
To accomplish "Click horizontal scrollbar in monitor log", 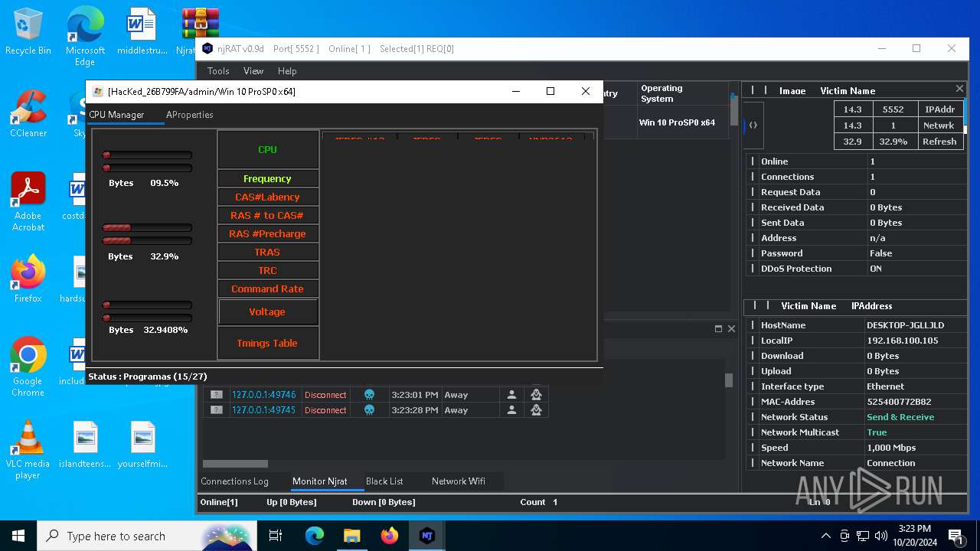I will [x=235, y=464].
